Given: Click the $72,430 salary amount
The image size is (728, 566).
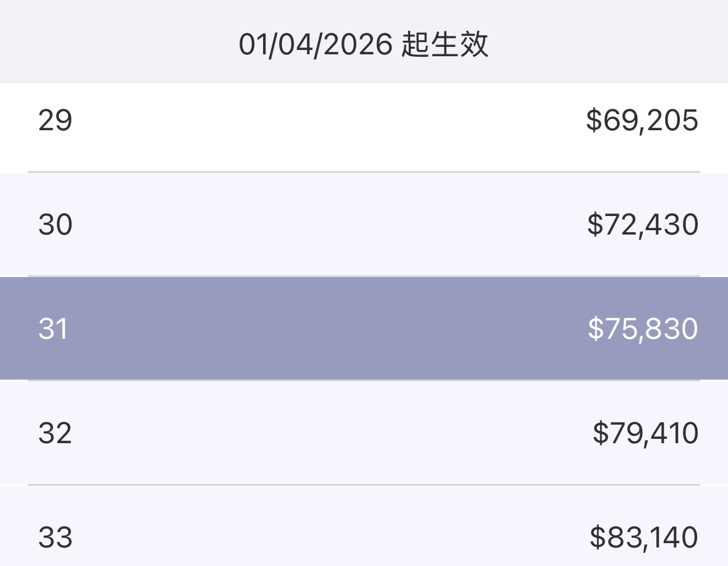Looking at the screenshot, I should click(643, 225).
